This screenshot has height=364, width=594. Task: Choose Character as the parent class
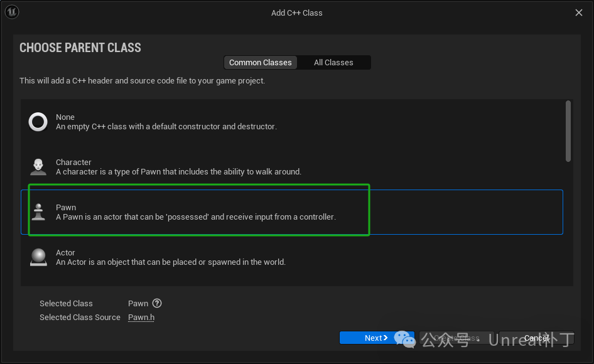coord(292,167)
